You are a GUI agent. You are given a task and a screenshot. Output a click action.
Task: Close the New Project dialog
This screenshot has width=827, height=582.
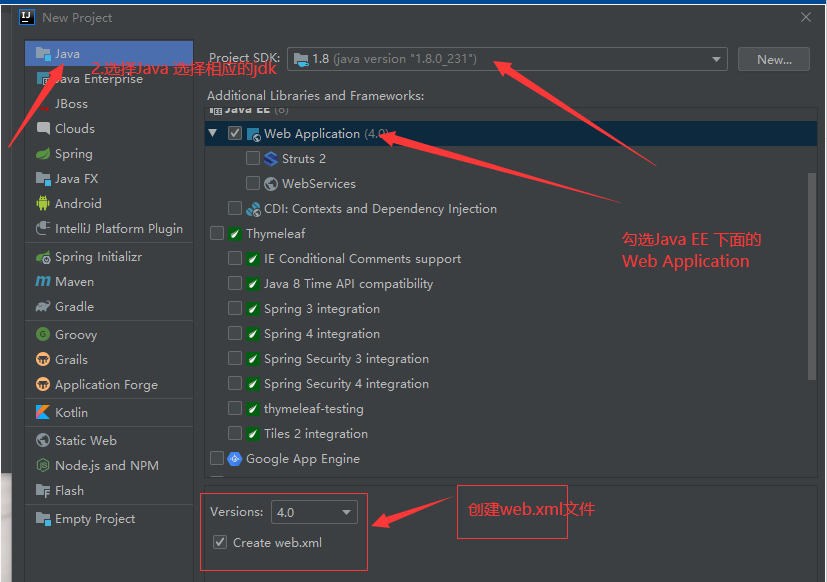pos(805,17)
